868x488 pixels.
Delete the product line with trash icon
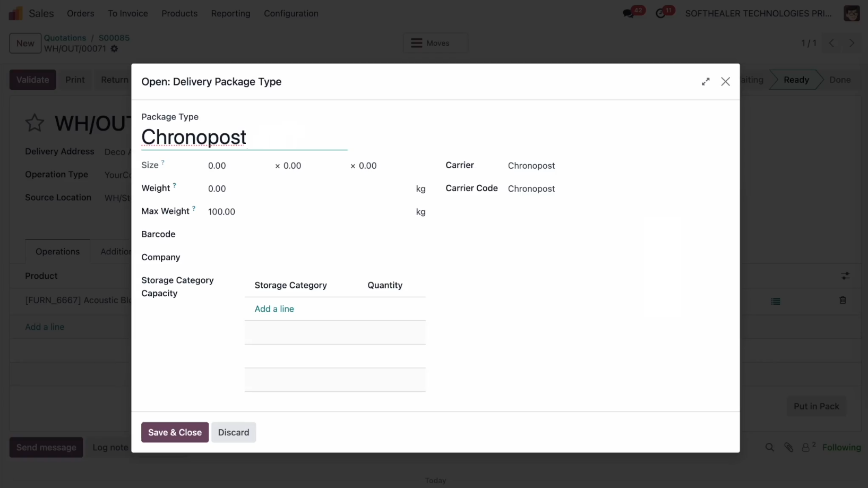[x=843, y=301]
